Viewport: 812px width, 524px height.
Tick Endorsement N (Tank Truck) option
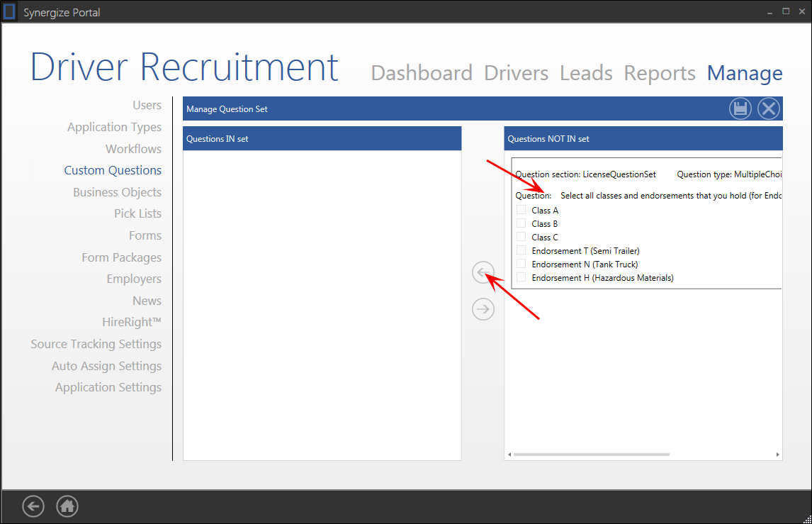click(x=521, y=264)
